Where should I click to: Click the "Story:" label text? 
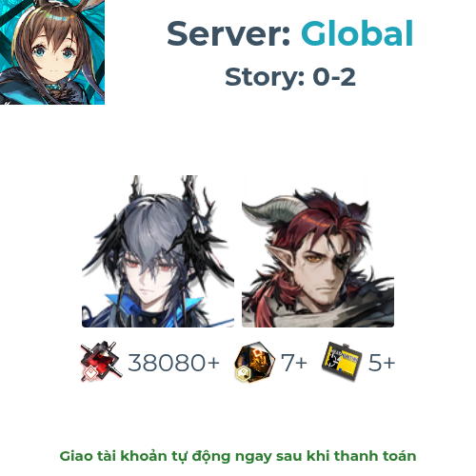pyautogui.click(x=265, y=76)
